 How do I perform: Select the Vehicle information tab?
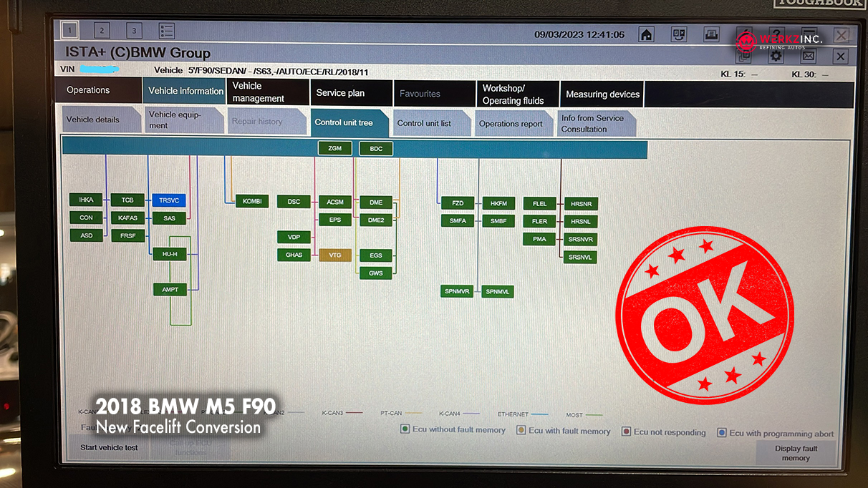tap(185, 92)
